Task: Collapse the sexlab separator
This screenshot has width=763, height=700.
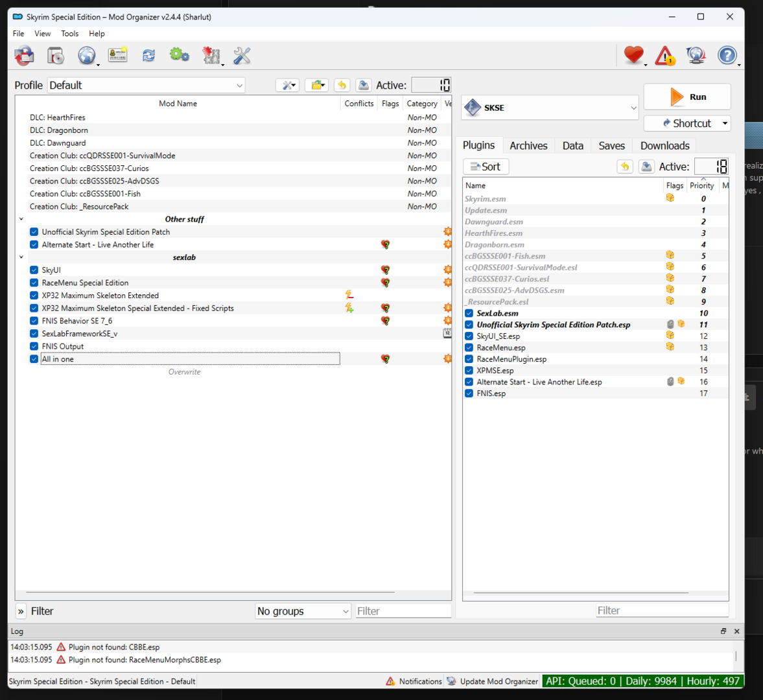Action: (21, 257)
